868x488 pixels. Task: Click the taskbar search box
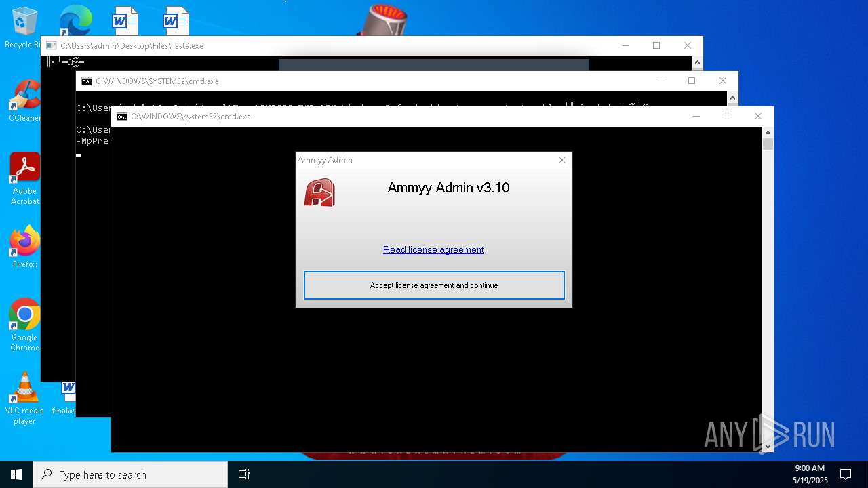[x=130, y=474]
